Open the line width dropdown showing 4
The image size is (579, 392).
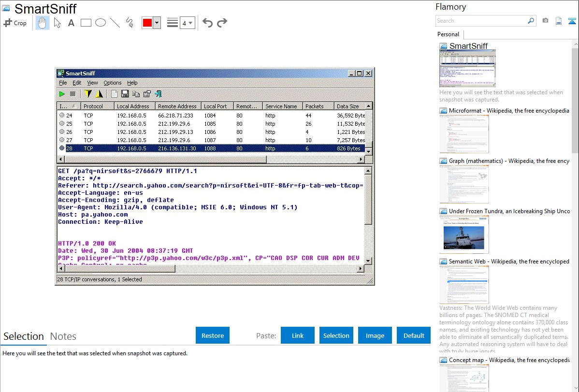coord(187,23)
